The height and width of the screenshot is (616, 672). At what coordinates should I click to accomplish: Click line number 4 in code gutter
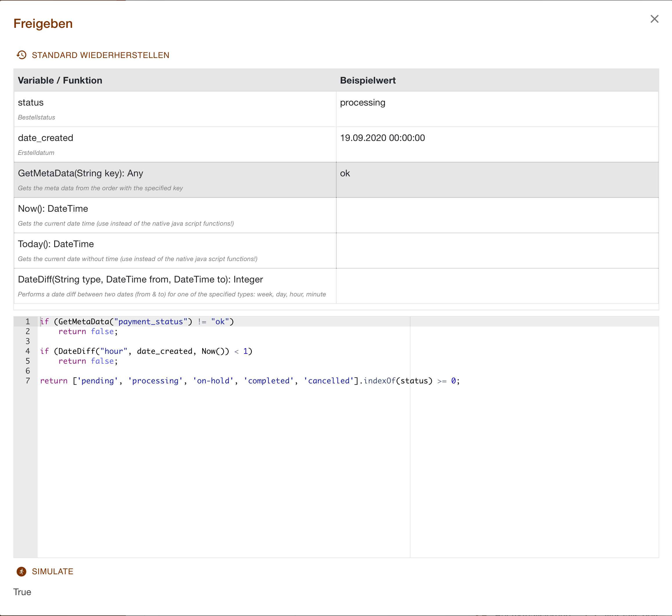tap(28, 351)
